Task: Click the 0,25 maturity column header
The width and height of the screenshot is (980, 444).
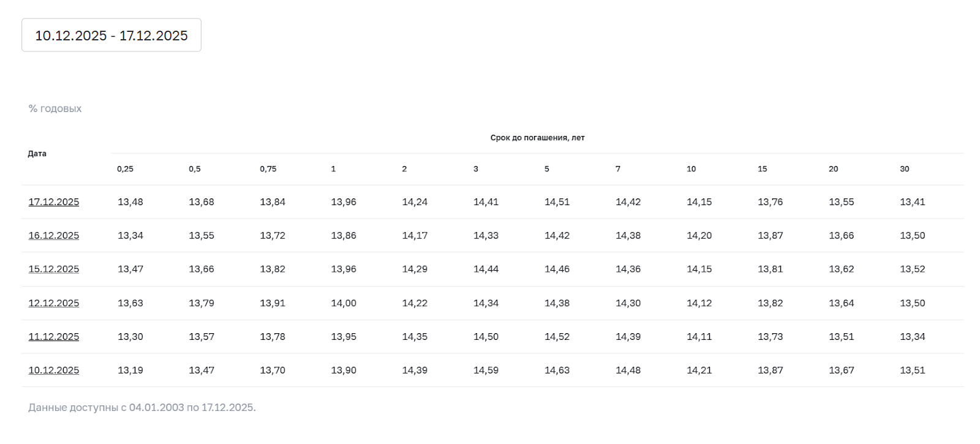Action: click(x=125, y=169)
